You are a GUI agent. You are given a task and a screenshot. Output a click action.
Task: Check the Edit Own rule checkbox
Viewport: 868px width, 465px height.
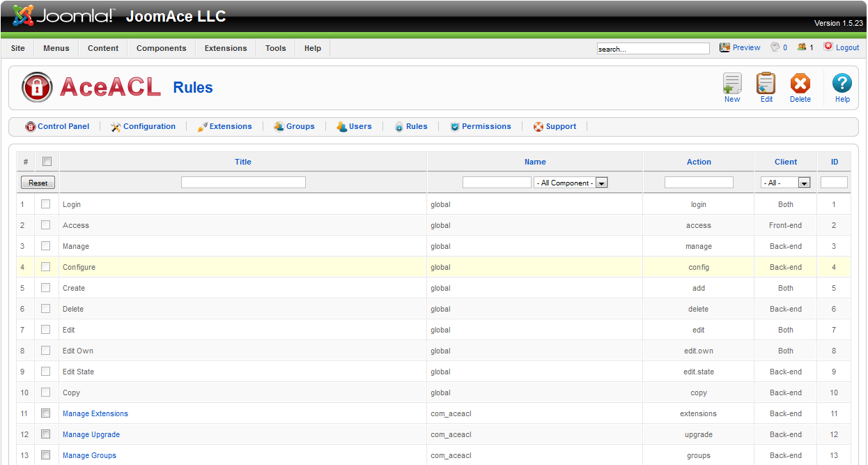click(46, 351)
